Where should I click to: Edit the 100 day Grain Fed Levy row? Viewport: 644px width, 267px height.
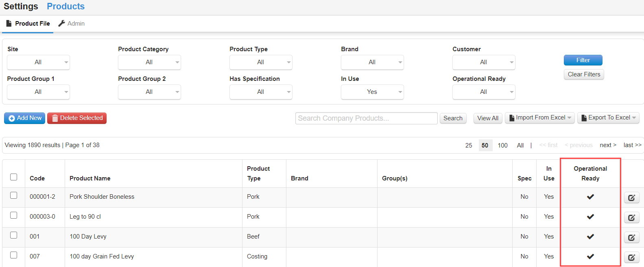click(631, 258)
